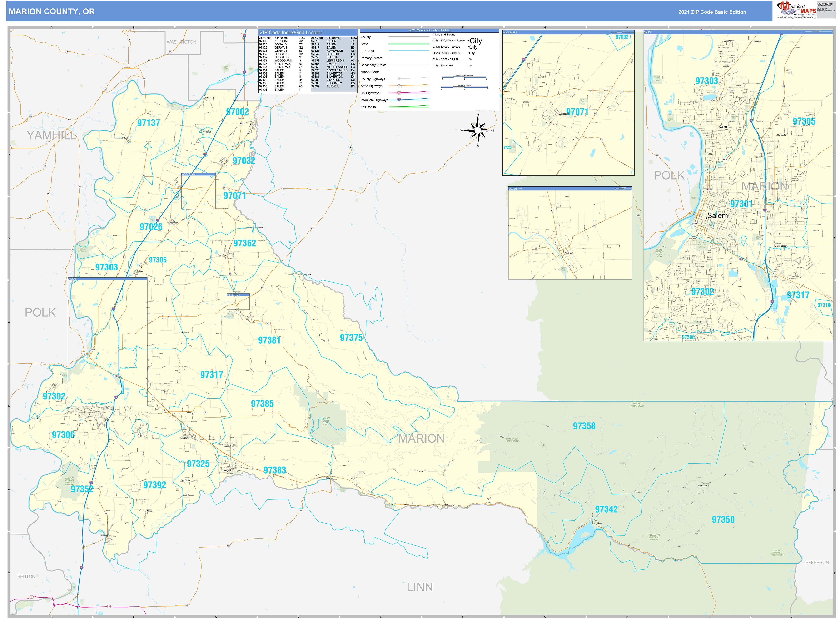Click the compass rose symbol
The height and width of the screenshot is (619, 840).
(x=477, y=130)
